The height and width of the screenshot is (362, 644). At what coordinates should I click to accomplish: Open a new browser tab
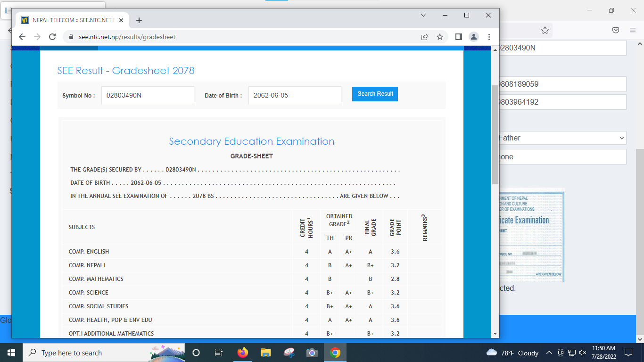tap(139, 20)
